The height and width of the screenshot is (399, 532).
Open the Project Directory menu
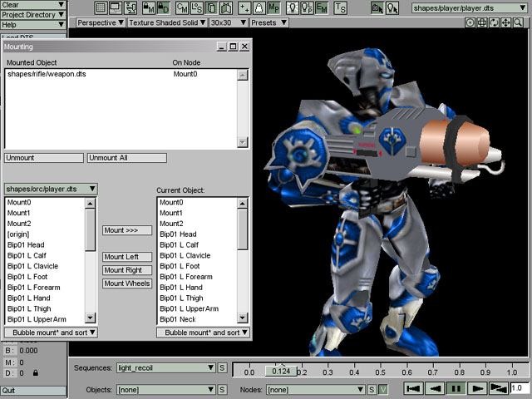pyautogui.click(x=33, y=15)
